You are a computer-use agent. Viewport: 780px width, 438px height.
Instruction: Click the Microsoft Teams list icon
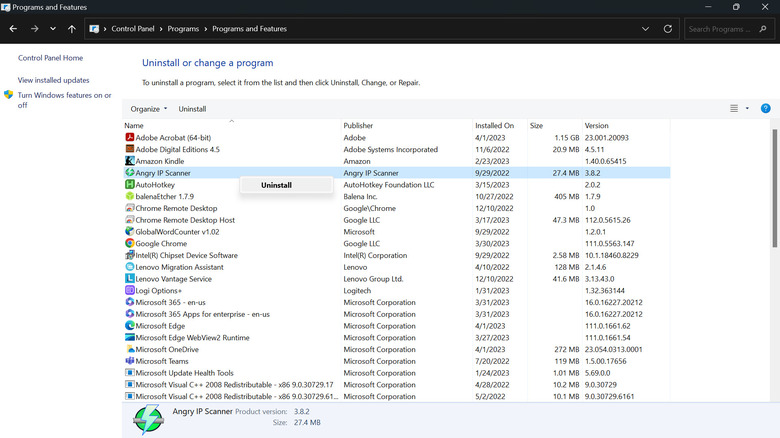click(x=130, y=361)
